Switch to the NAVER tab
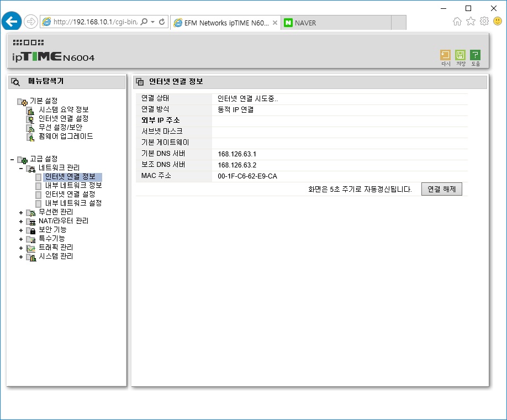The image size is (507, 420). coord(336,23)
